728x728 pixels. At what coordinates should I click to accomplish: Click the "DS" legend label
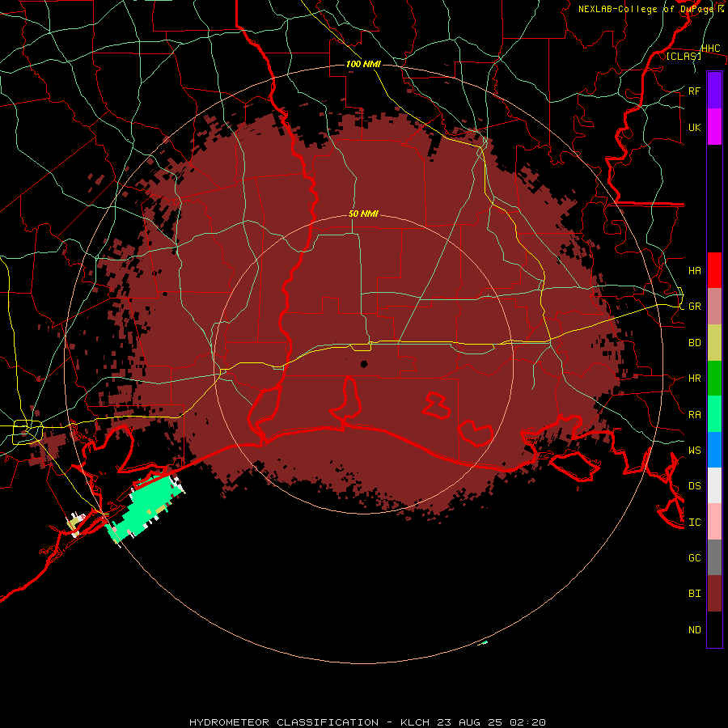tap(694, 486)
